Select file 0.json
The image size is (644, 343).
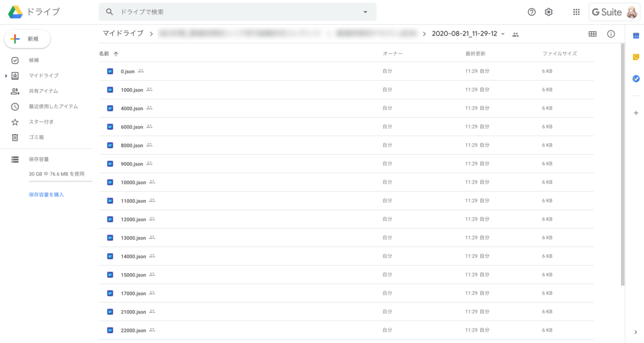[x=346, y=71]
